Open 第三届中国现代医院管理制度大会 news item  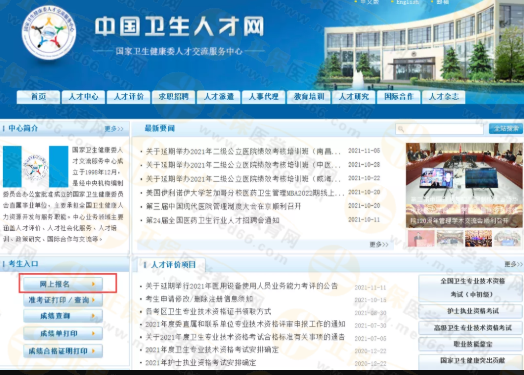pyautogui.click(x=223, y=207)
